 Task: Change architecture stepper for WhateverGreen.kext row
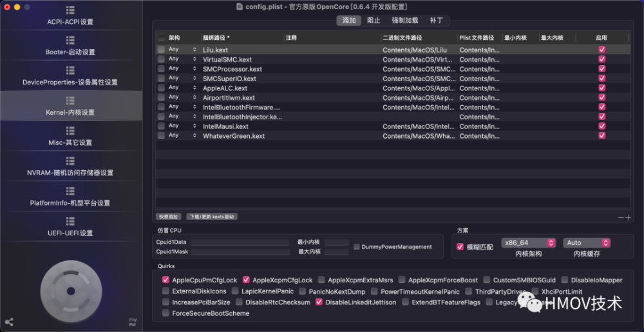pyautogui.click(x=194, y=135)
